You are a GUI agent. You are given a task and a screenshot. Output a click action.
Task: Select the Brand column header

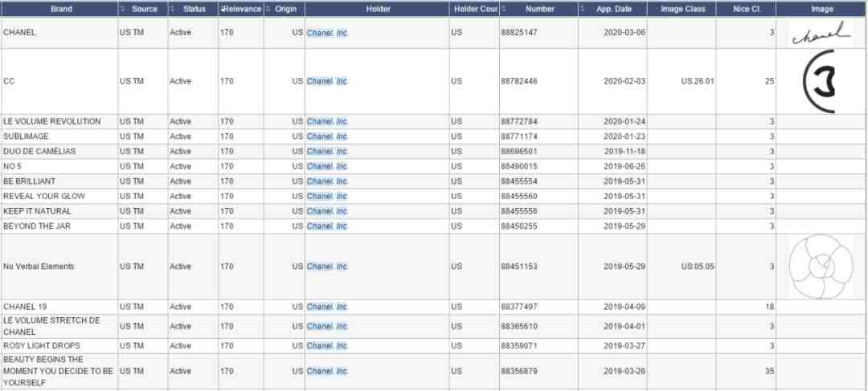[x=59, y=10]
